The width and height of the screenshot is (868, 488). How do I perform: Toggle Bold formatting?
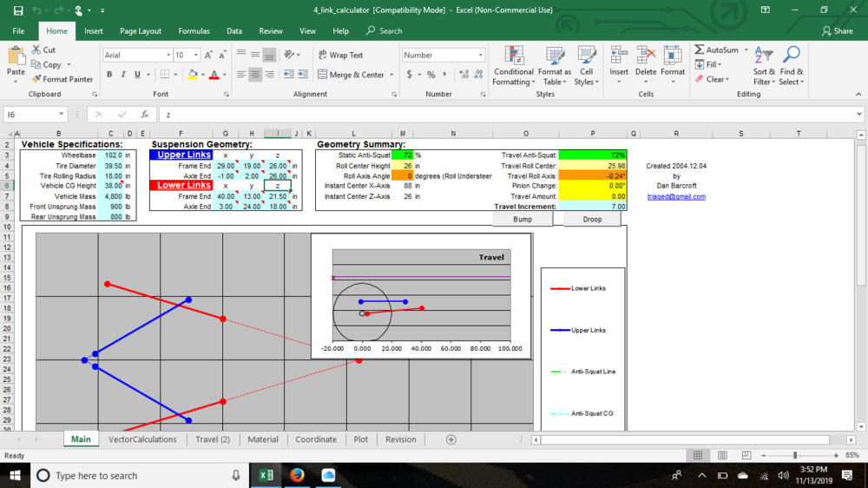point(109,74)
